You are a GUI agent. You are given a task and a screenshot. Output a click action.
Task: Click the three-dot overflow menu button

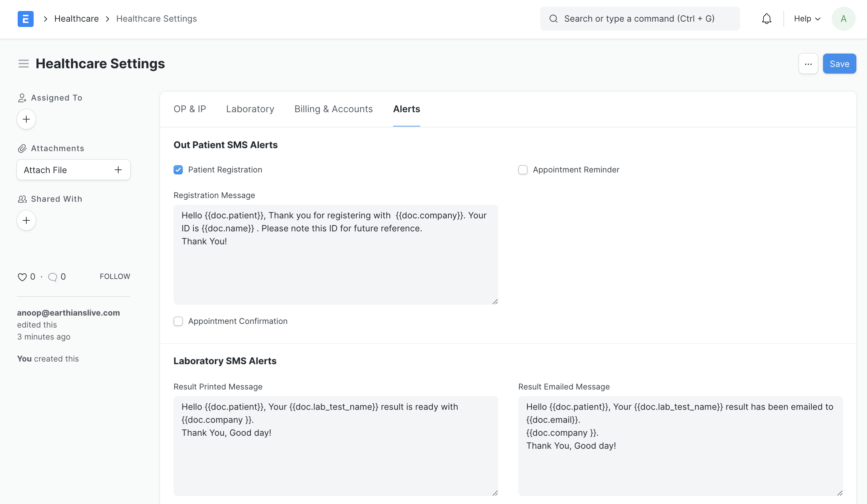(808, 63)
